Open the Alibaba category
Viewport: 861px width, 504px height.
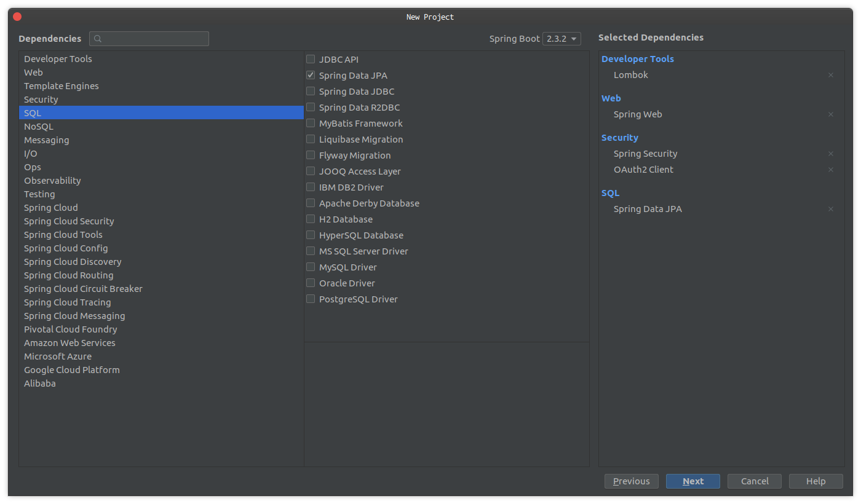[161, 384]
